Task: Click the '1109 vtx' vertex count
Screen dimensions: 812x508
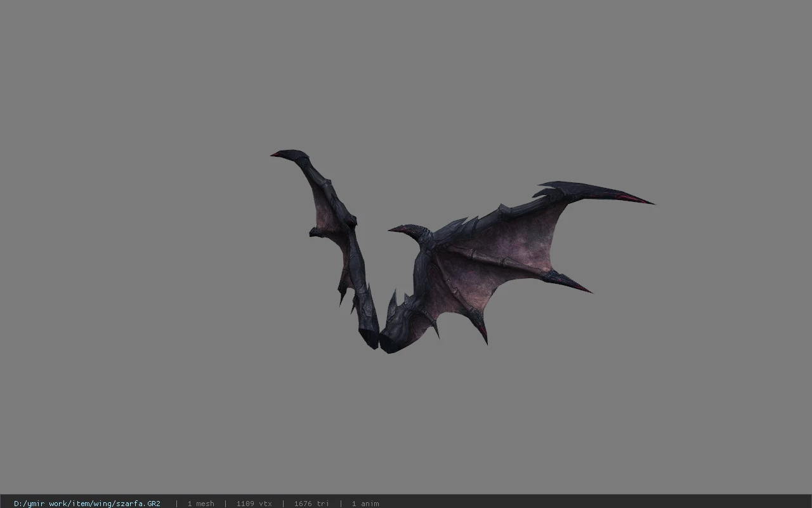Action: coord(254,504)
